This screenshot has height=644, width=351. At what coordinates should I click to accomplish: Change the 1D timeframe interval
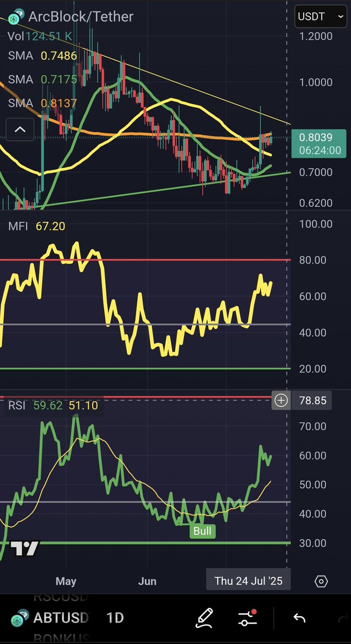point(115,618)
